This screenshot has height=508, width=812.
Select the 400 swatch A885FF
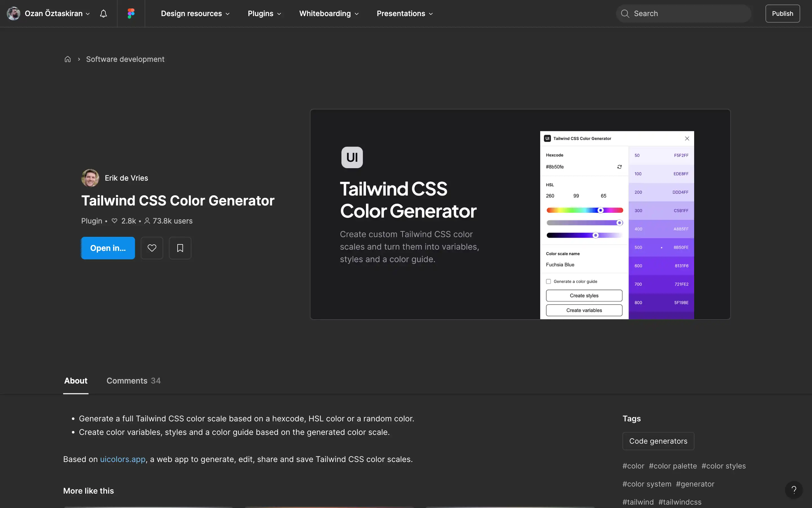(661, 229)
